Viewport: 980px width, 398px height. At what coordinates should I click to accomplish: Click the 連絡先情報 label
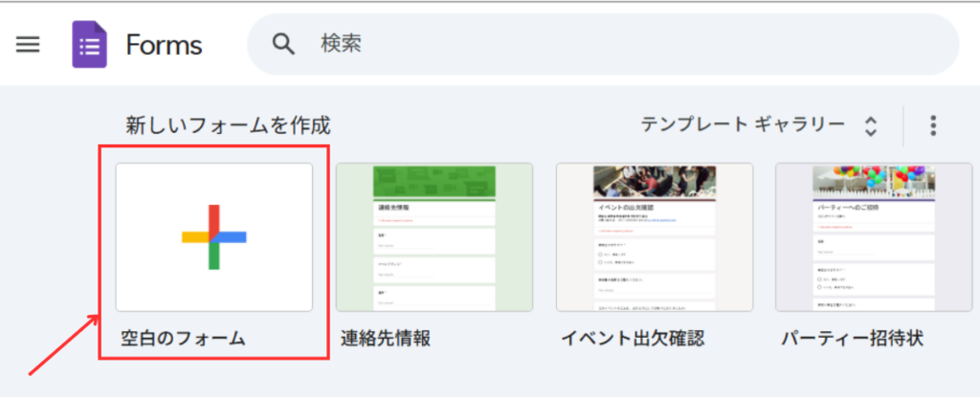(386, 339)
